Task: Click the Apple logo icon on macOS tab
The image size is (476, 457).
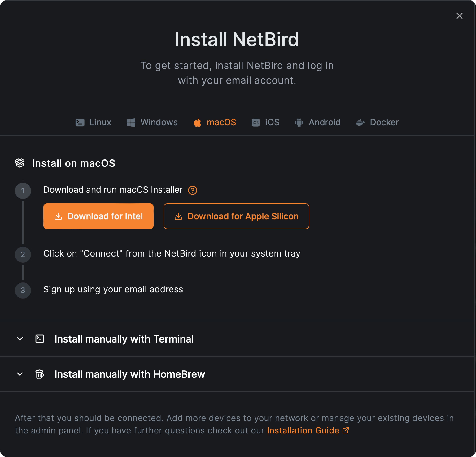Action: pos(197,123)
